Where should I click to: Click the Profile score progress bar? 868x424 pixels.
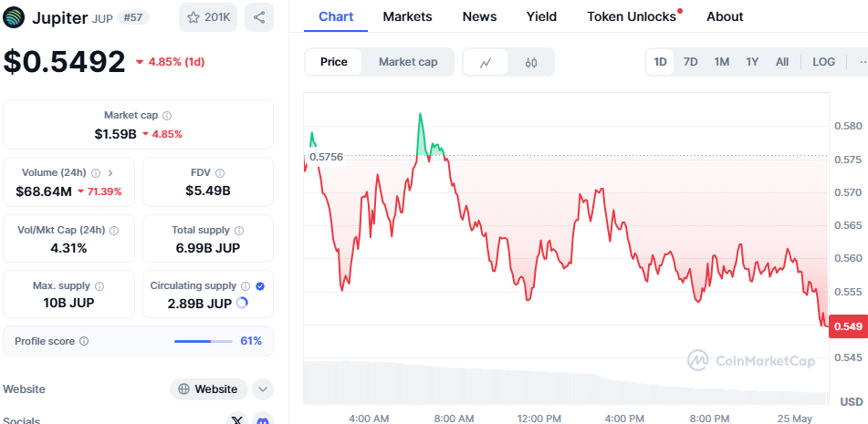point(204,341)
